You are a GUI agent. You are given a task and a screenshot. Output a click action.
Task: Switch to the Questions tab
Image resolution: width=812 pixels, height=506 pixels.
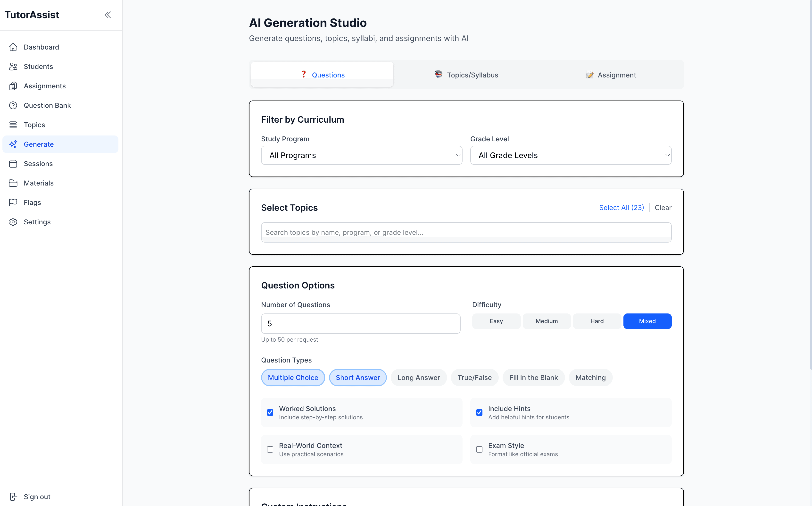322,75
